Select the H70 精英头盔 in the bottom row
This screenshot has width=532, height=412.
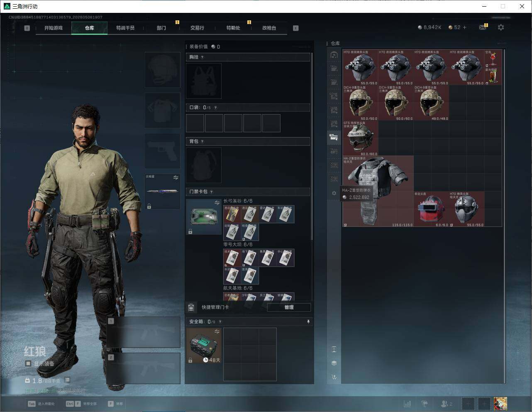pos(467,209)
